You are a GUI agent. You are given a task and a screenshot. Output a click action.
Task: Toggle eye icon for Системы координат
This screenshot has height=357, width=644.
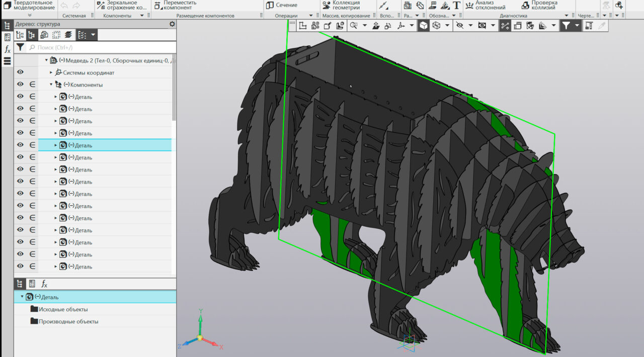20,72
